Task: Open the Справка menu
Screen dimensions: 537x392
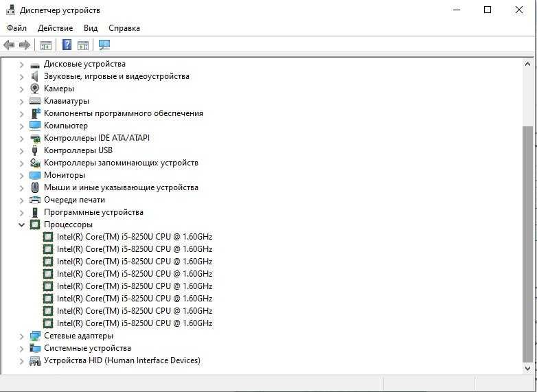Action: (x=124, y=28)
